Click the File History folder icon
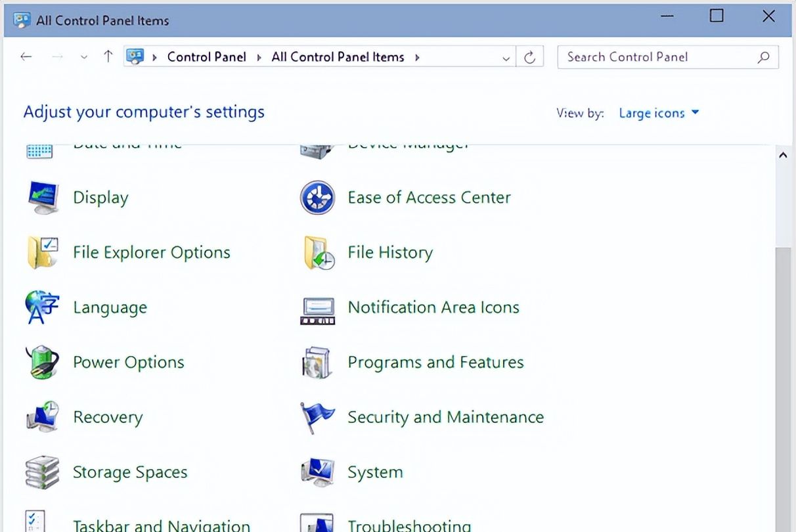 pos(319,253)
